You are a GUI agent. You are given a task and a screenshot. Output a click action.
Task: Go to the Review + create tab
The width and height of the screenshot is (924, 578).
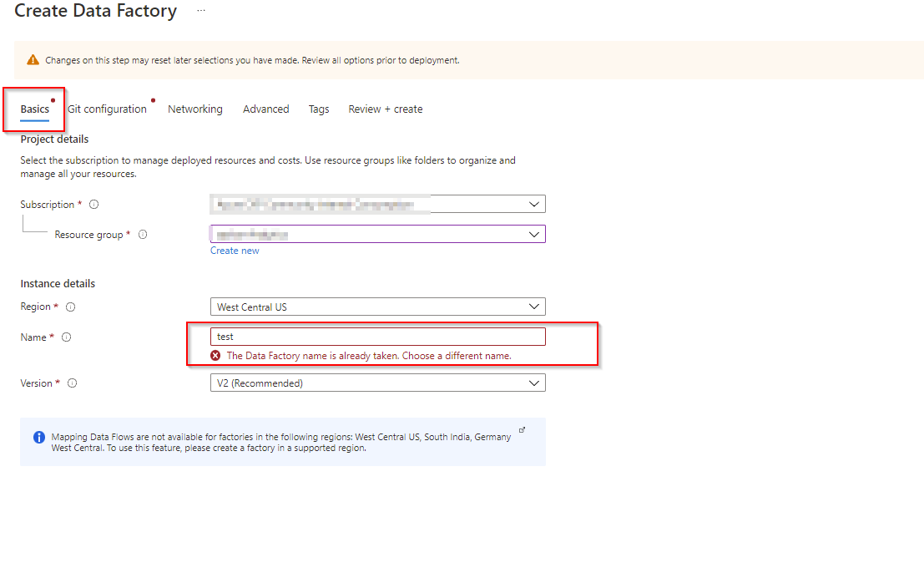pos(386,109)
